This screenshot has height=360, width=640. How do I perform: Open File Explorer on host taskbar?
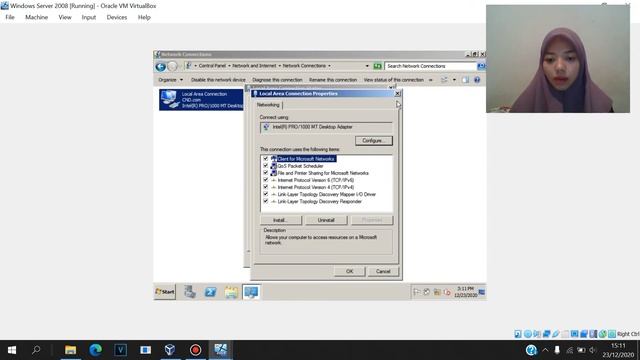click(x=70, y=350)
